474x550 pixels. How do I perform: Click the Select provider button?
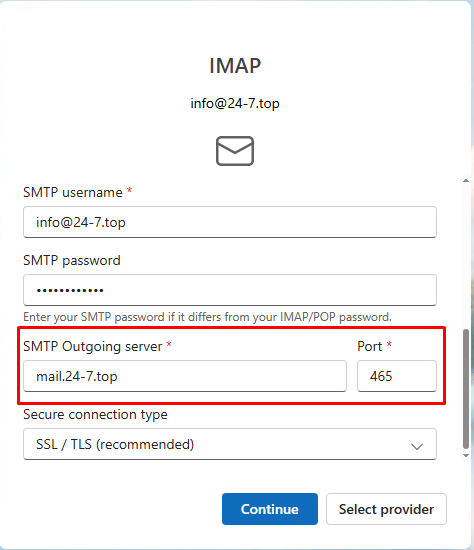click(386, 509)
